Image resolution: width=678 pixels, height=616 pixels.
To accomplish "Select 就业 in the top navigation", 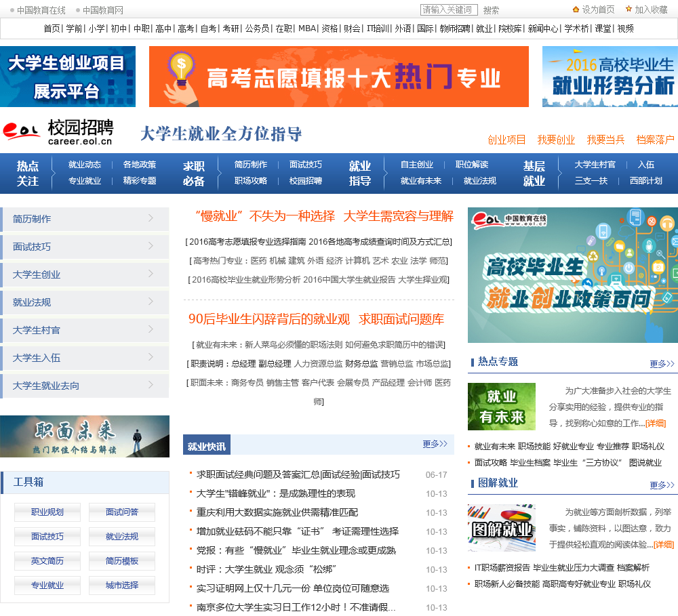I will 484,28.
